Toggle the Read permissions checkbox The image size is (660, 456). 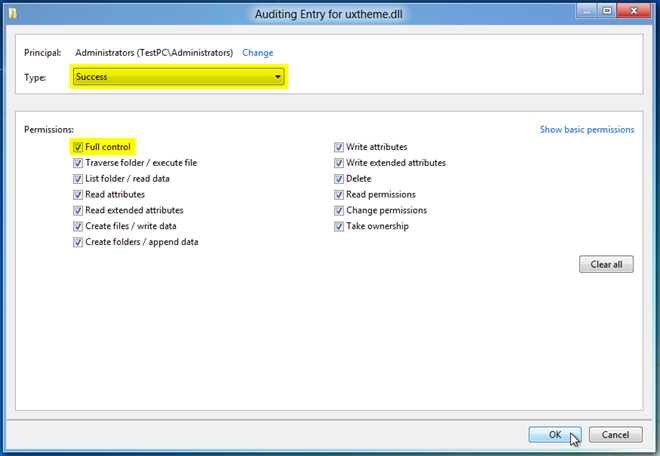(x=339, y=195)
